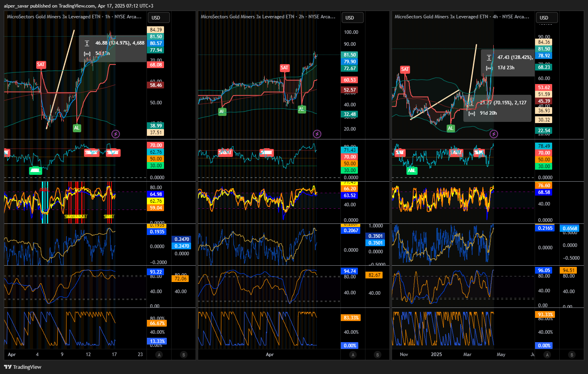Click the red 53.62 price label
The width and height of the screenshot is (588, 374).
point(544,88)
